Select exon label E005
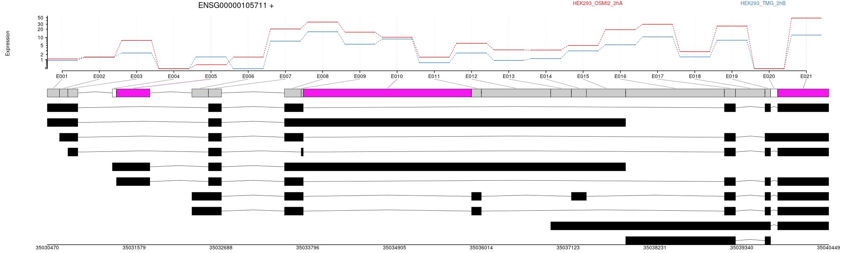The height and width of the screenshot is (253, 868). (211, 76)
